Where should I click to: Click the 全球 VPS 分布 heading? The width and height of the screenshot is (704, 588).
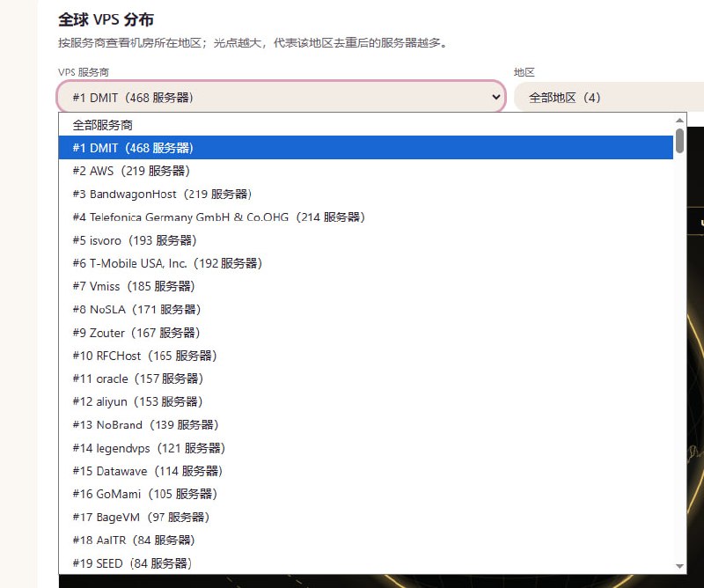pos(106,19)
